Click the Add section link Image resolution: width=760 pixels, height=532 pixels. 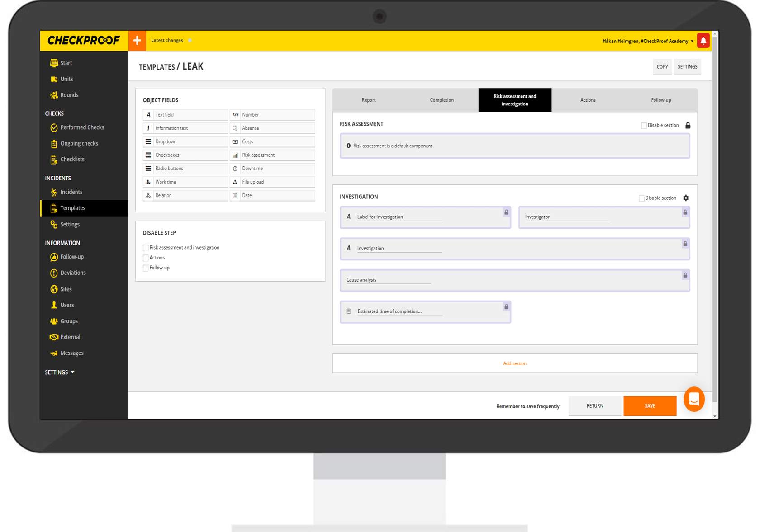[515, 363]
